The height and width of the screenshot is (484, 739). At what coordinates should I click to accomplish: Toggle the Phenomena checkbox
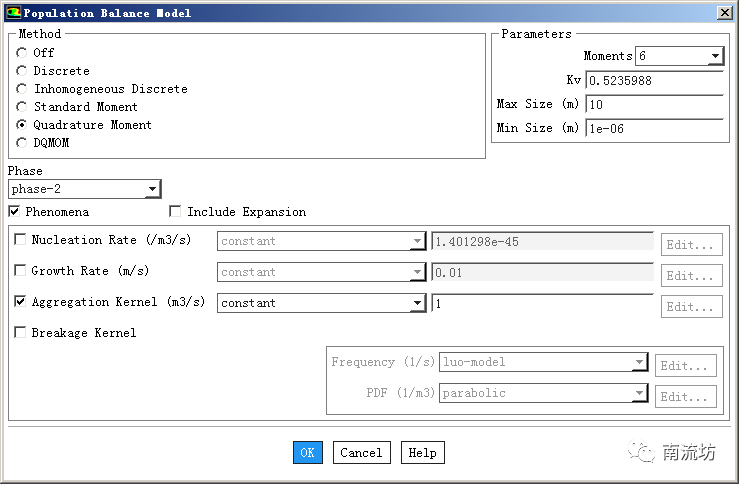pos(15,212)
